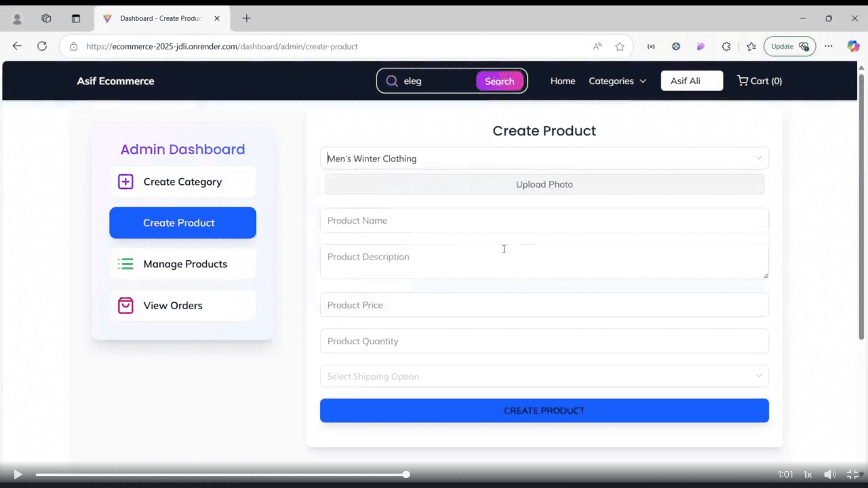
Task: Focus the Product Name field
Action: coord(544,221)
